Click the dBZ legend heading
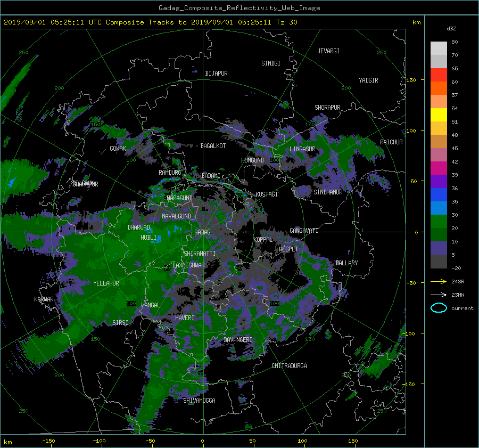 tap(451, 28)
